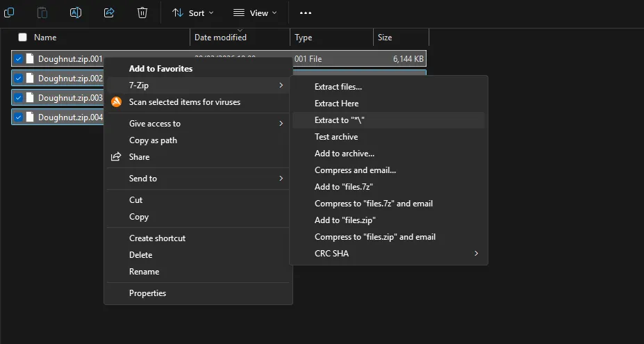Image resolution: width=644 pixels, height=344 pixels.
Task: Click the Delete trash icon in toolbar
Action: (x=142, y=13)
